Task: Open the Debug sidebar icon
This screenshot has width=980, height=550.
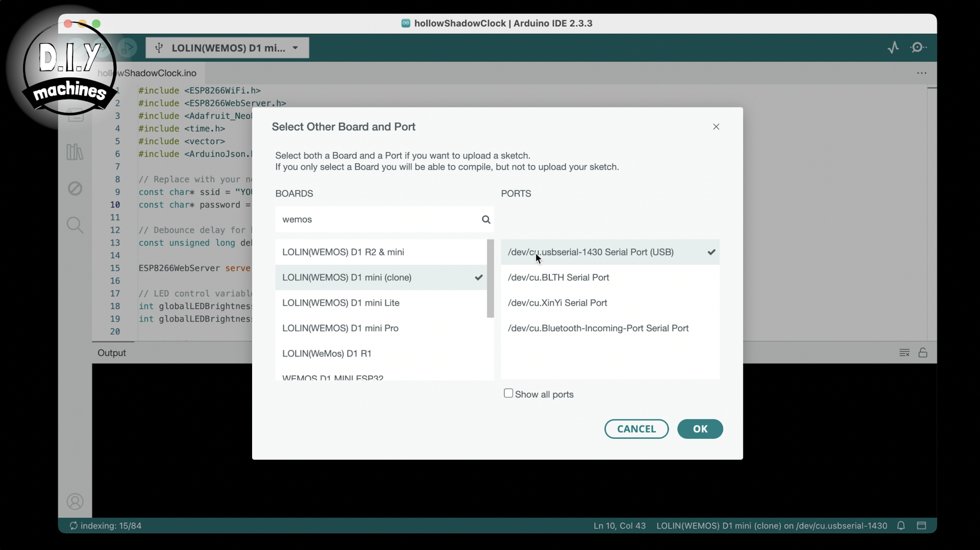Action: (75, 189)
